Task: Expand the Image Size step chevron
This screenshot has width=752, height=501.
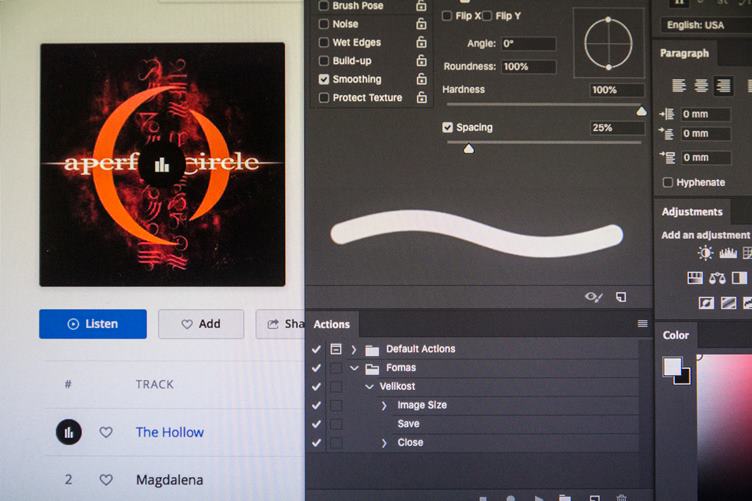Action: pyautogui.click(x=384, y=406)
